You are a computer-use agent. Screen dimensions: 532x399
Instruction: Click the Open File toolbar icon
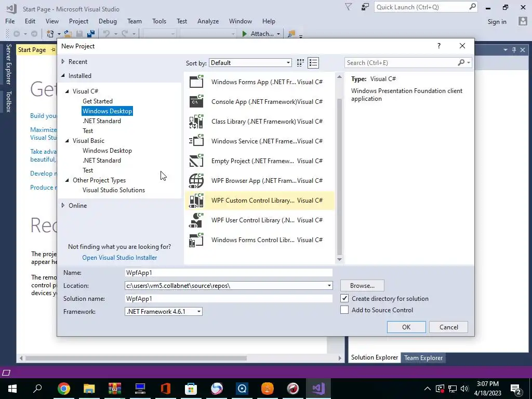click(68, 34)
